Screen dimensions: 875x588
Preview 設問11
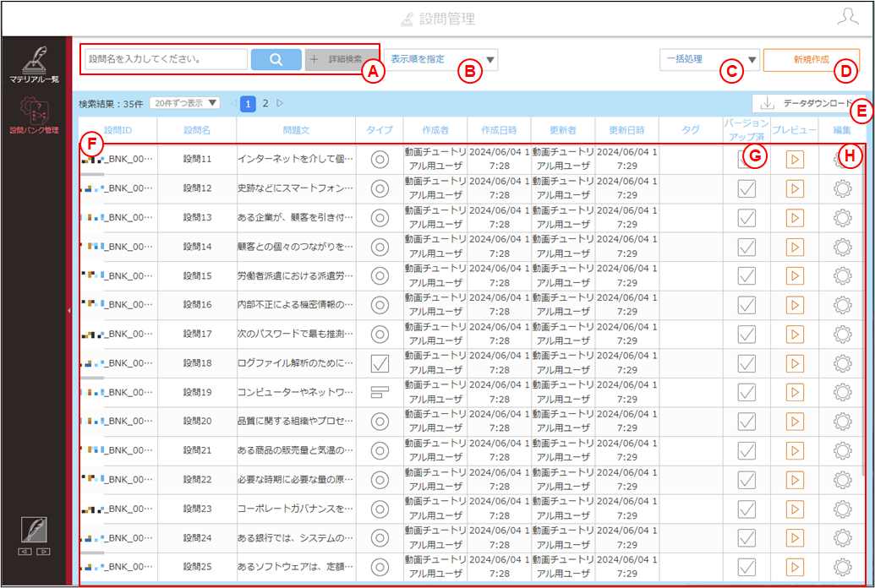coord(795,160)
